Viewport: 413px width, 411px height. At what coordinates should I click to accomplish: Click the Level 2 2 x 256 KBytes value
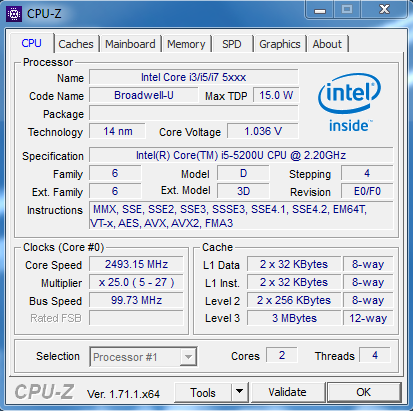(x=294, y=300)
